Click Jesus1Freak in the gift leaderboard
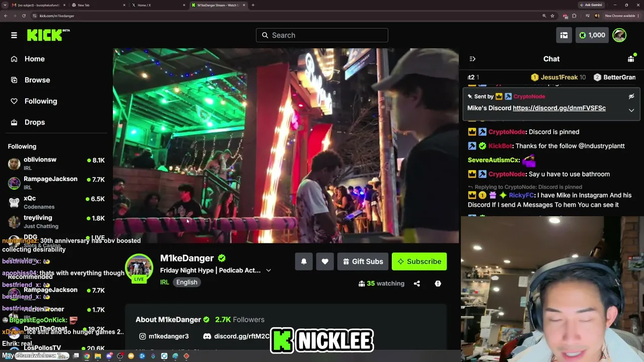This screenshot has height=362, width=644. click(x=558, y=77)
